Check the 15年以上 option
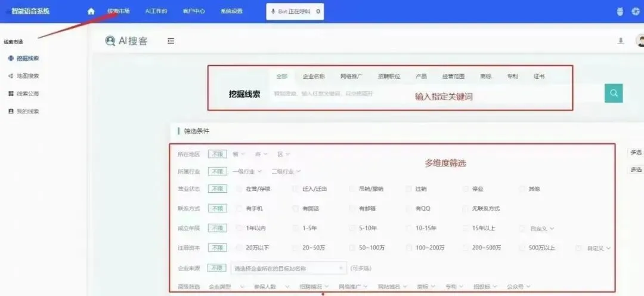644x296 pixels. (x=465, y=228)
